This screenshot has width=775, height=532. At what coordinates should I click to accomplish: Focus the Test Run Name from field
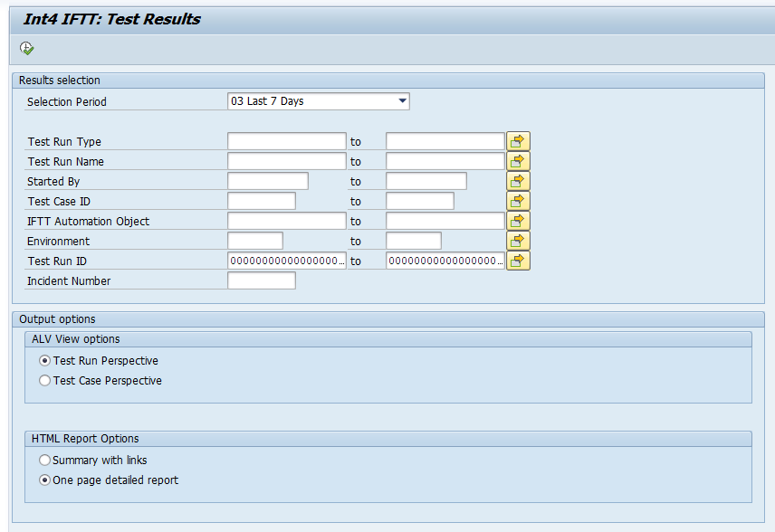[x=286, y=161]
